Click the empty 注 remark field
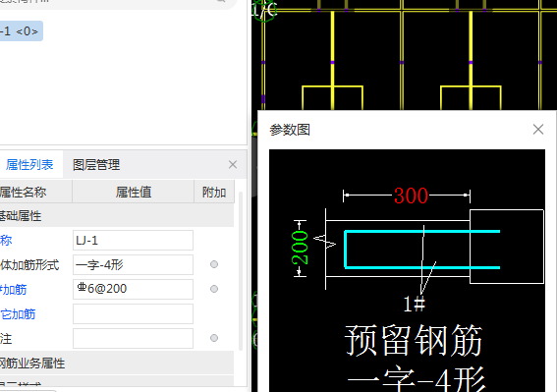 (133, 338)
